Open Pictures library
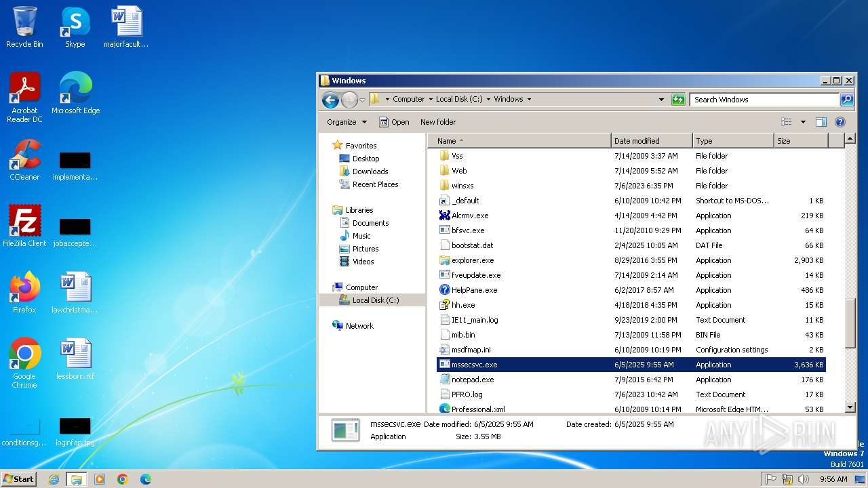The width and height of the screenshot is (868, 488). [x=366, y=249]
